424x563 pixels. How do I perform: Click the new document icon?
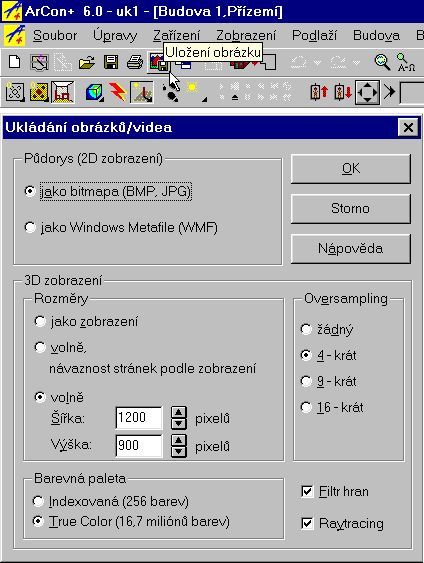[x=14, y=62]
